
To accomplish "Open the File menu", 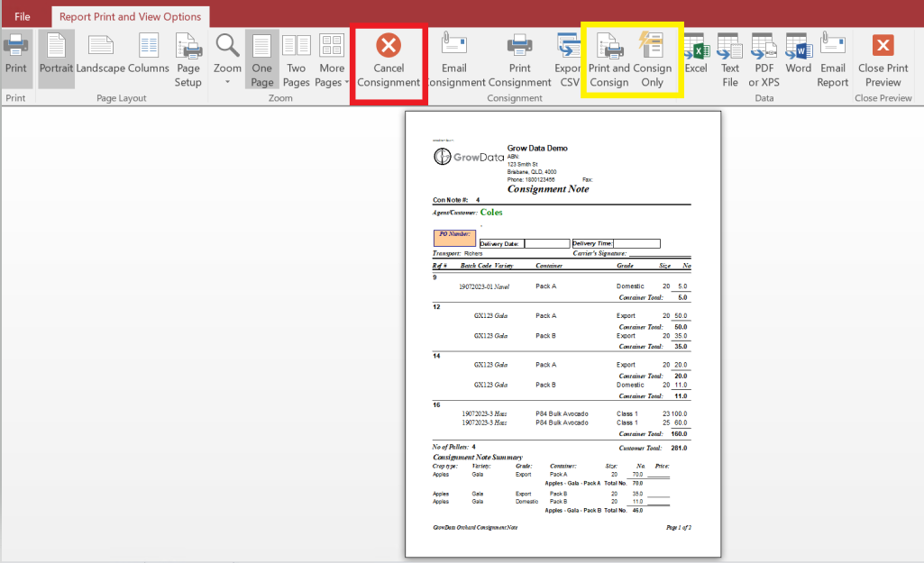I will (23, 16).
